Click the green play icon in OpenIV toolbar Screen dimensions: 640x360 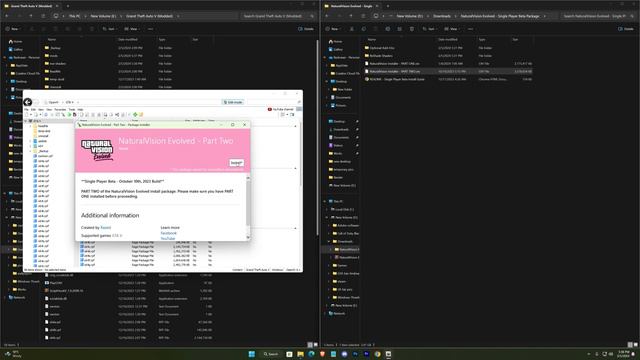point(69,115)
